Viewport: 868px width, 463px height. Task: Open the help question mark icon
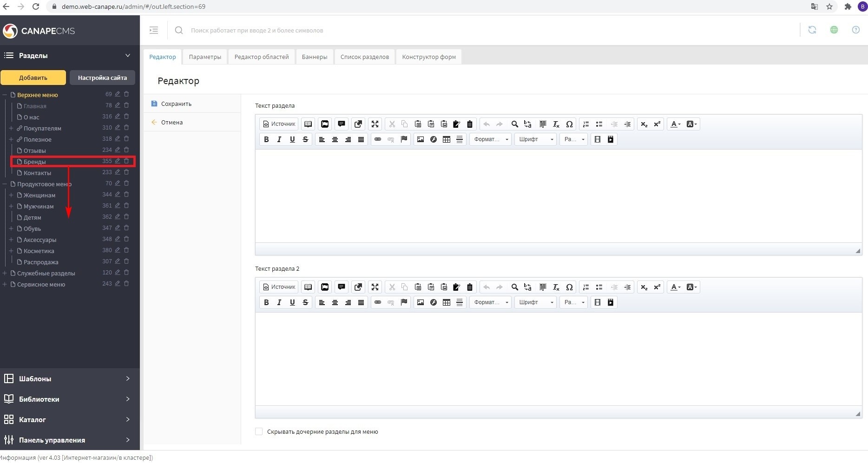click(855, 30)
